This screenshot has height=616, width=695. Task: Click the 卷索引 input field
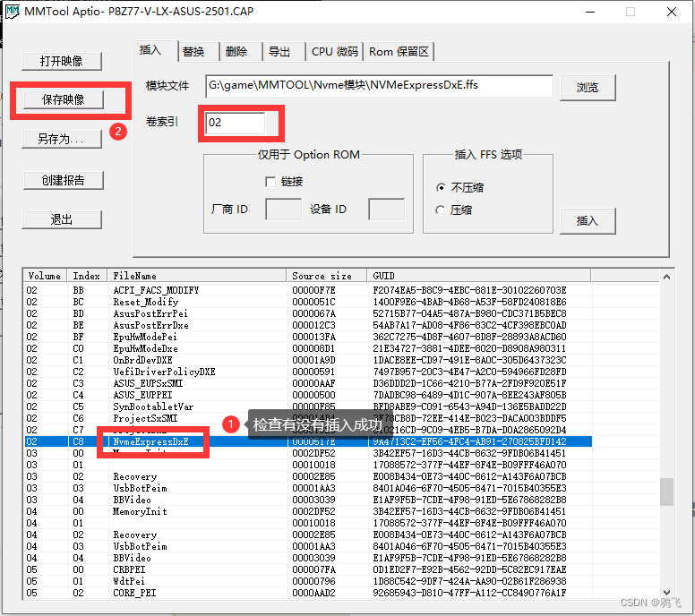pos(236,123)
